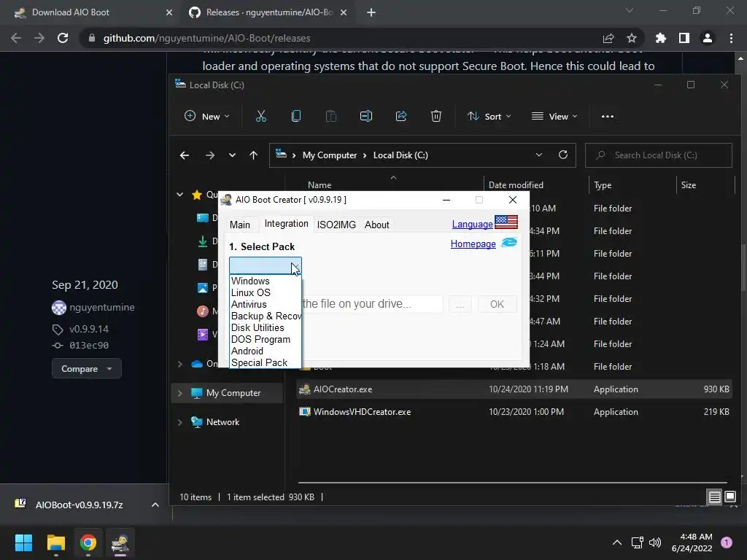Select the WindowsVHDCreator.exe file

pos(514,412)
